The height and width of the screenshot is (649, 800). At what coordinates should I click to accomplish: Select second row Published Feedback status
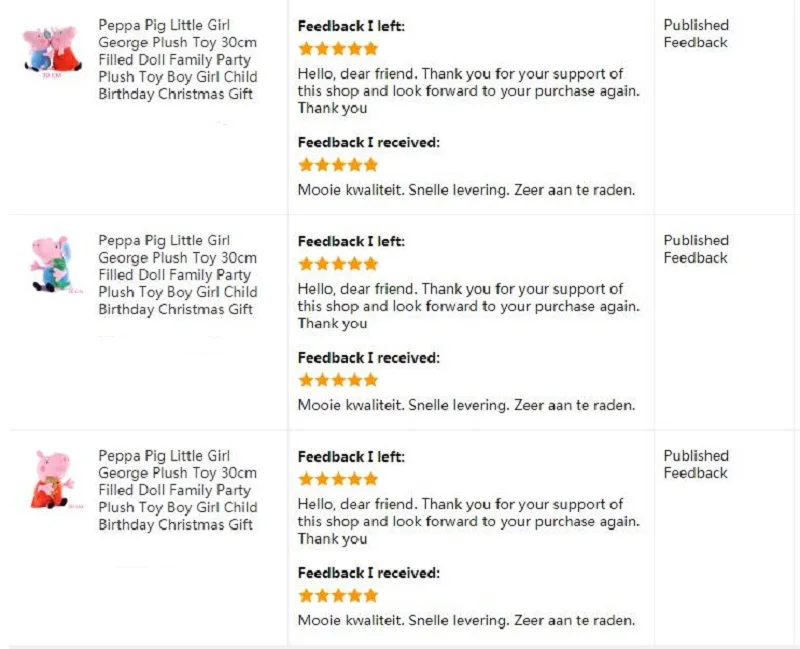(x=696, y=249)
